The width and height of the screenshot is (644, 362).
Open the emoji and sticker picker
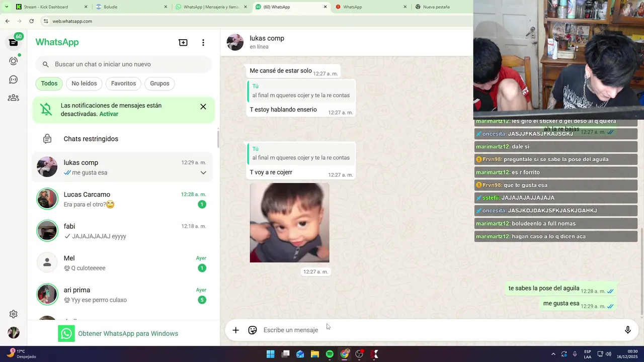(x=253, y=330)
